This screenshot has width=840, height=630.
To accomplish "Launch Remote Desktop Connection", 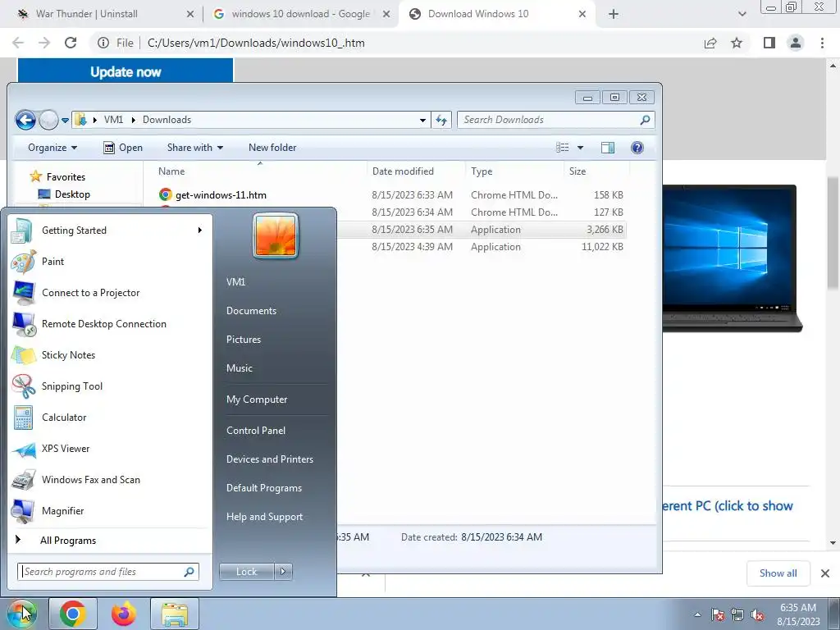I will [104, 323].
